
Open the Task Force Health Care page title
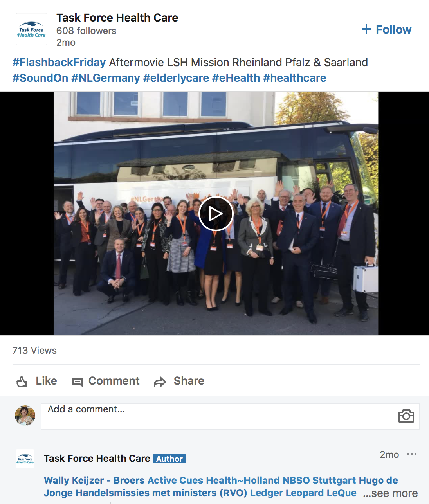(x=117, y=18)
